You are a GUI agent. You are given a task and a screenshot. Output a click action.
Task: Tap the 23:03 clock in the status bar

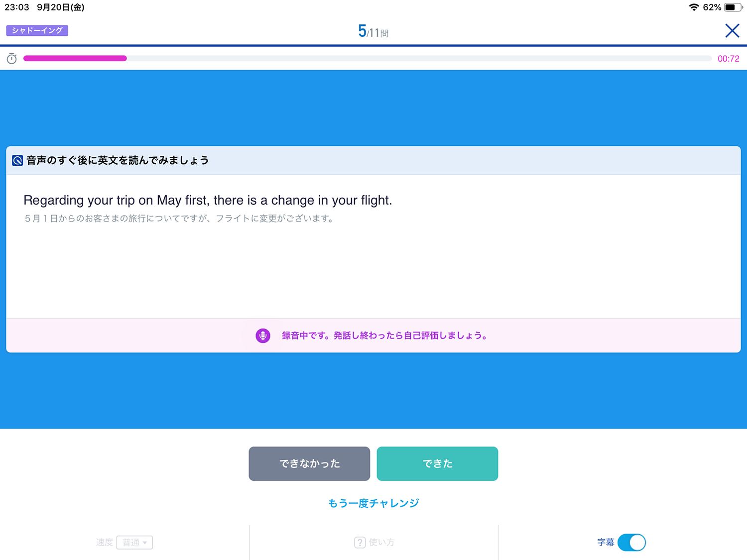tap(17, 7)
